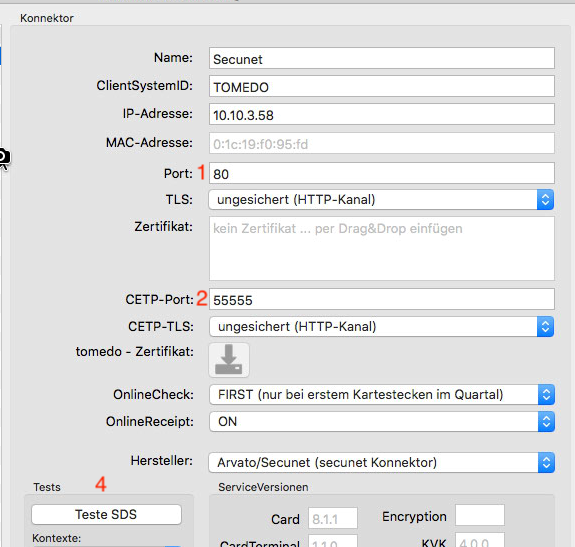The height and width of the screenshot is (547, 575).
Task: Focus the Port field showing 80
Action: pos(382,173)
